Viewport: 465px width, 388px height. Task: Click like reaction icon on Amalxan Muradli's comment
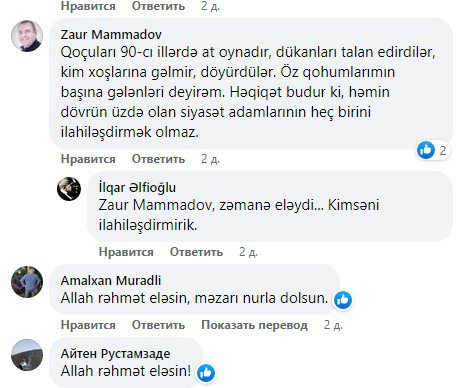(x=343, y=299)
